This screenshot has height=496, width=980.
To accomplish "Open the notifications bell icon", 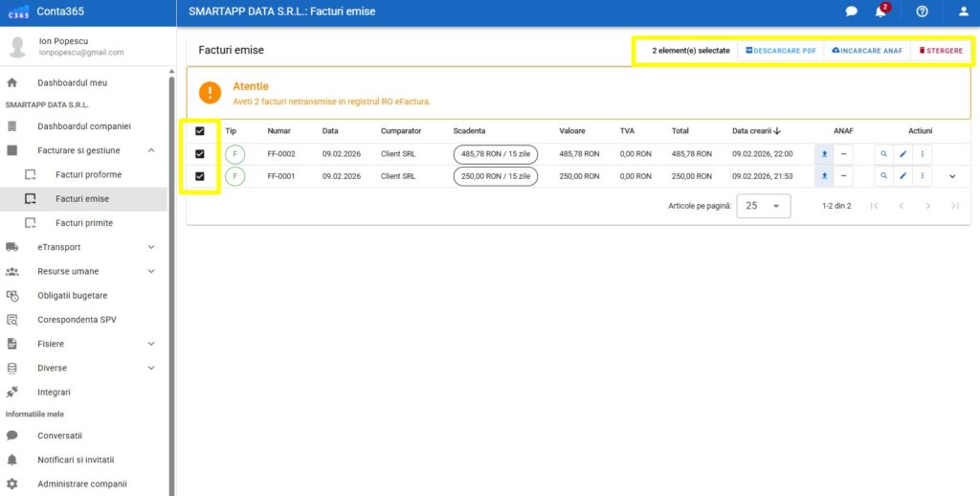I will (880, 11).
